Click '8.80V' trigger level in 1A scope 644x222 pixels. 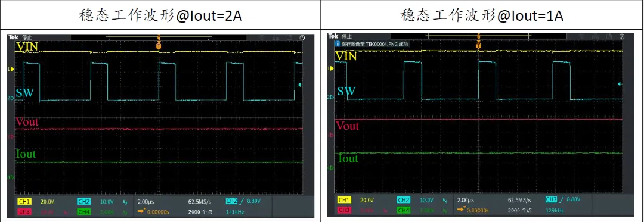coord(574,199)
